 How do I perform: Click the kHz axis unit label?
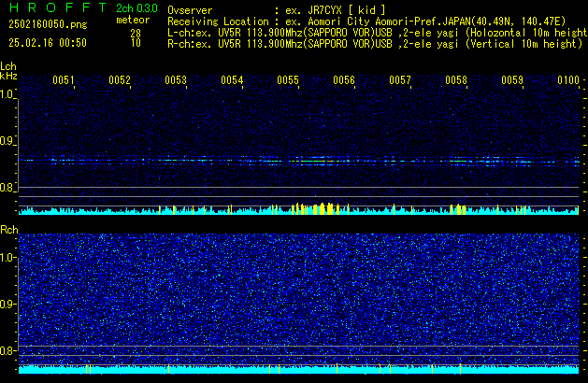8,76
